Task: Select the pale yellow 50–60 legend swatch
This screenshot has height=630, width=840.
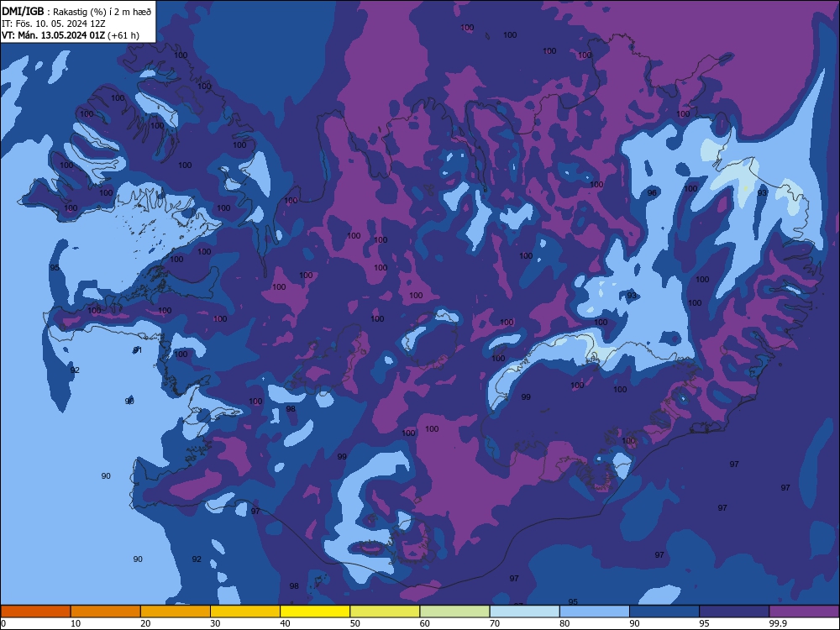Action: (386, 612)
